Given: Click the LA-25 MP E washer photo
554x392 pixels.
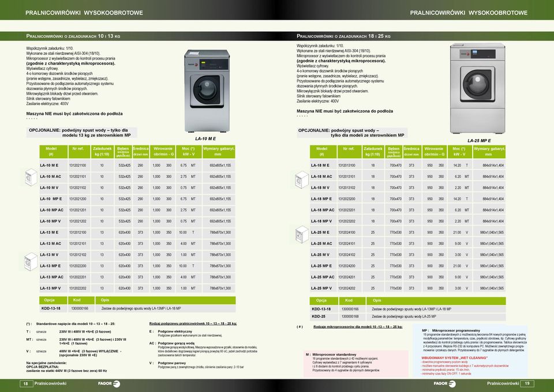Looking at the screenshot, I should [477, 88].
